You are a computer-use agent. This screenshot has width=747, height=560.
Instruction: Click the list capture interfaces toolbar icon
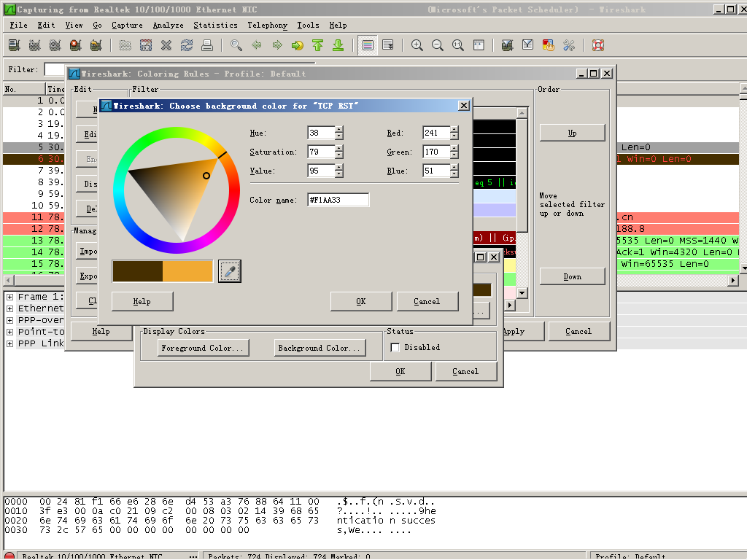[x=15, y=45]
